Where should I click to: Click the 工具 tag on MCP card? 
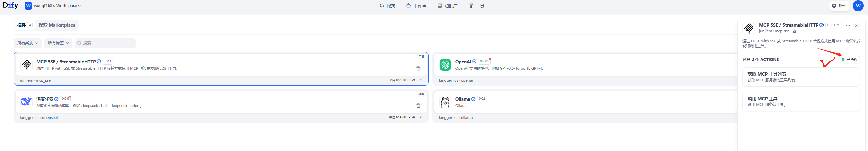point(421,57)
